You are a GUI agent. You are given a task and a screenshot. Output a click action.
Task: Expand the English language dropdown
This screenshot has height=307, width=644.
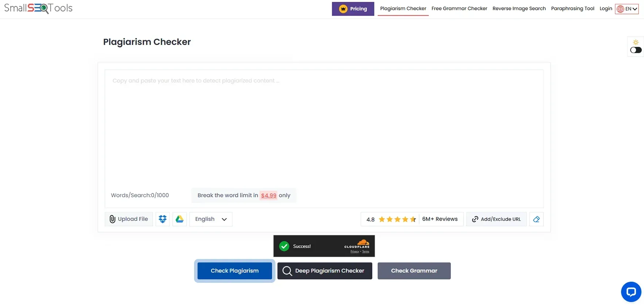coord(211,219)
